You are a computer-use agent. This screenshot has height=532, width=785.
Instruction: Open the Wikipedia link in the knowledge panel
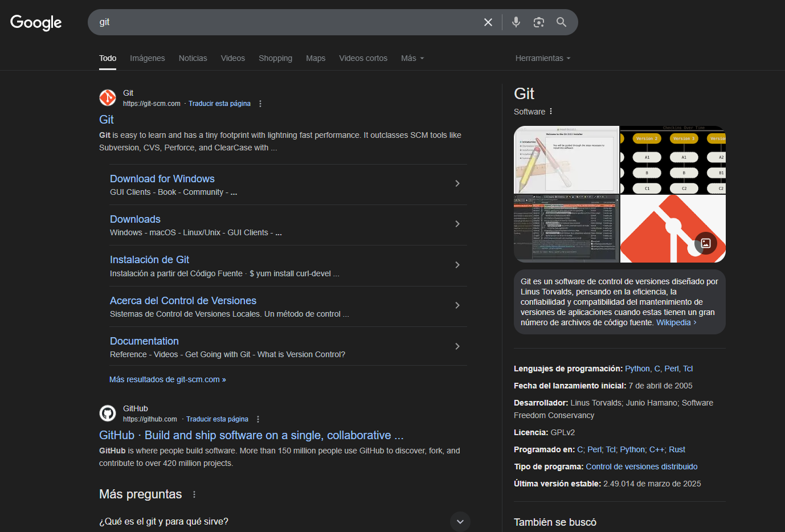click(673, 322)
